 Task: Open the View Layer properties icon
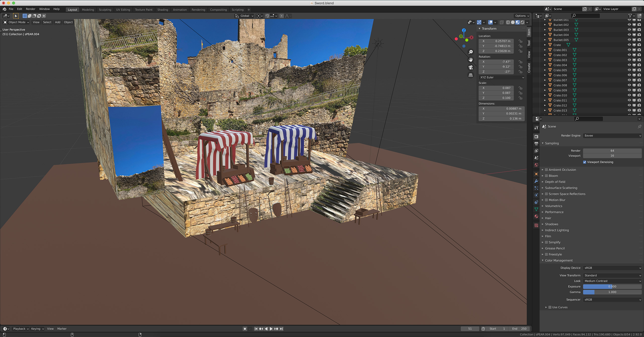click(x=536, y=151)
